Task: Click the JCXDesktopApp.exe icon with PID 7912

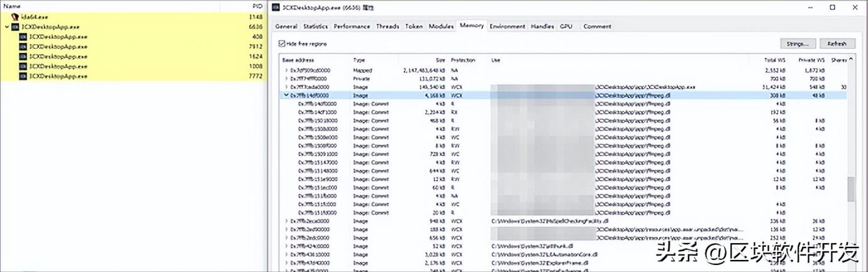Action: click(23, 47)
